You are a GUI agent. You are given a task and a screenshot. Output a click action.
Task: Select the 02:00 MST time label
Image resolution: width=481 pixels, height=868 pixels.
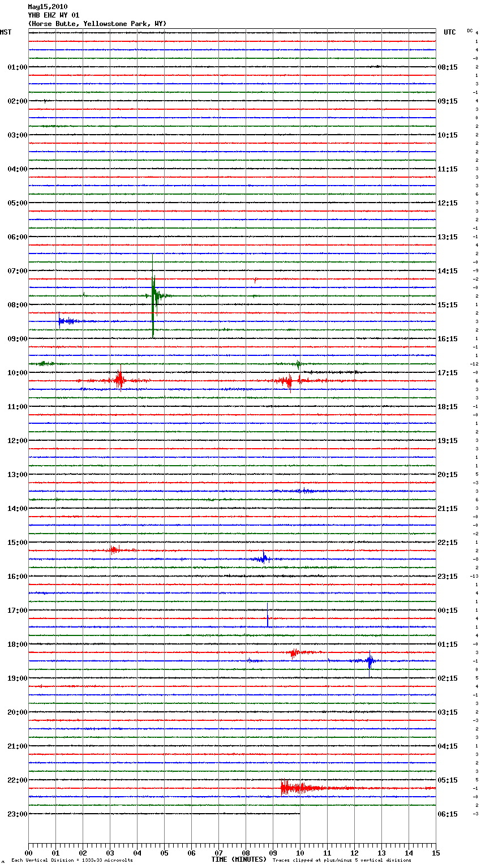coord(17,101)
